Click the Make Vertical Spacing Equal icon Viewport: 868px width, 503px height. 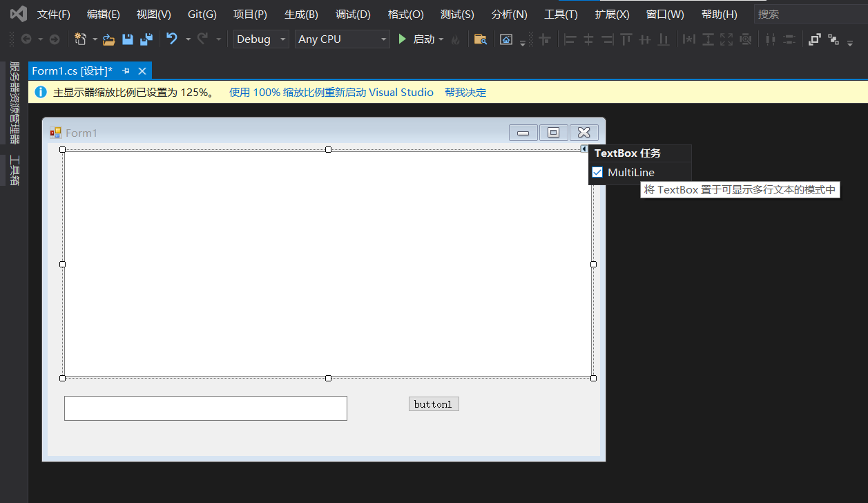[789, 39]
